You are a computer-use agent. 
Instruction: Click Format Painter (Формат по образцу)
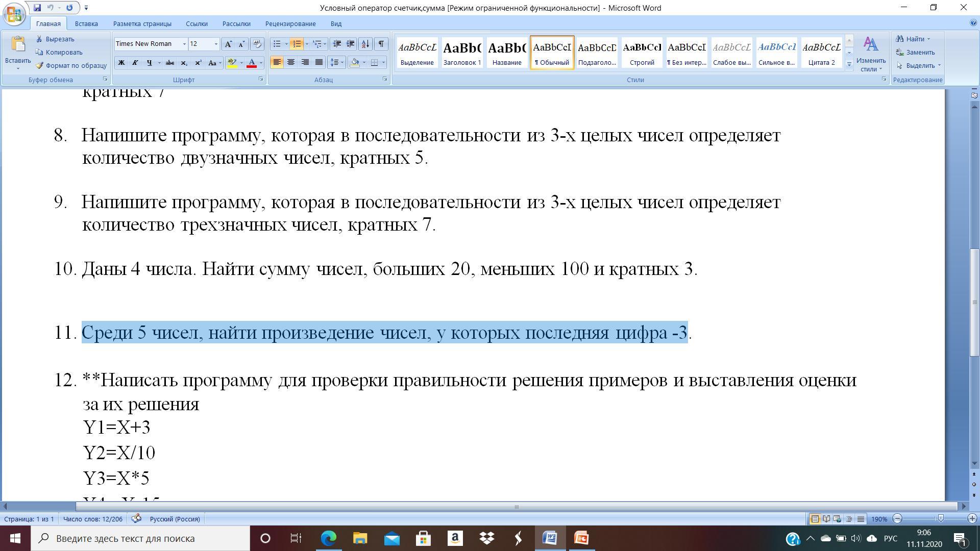point(71,66)
